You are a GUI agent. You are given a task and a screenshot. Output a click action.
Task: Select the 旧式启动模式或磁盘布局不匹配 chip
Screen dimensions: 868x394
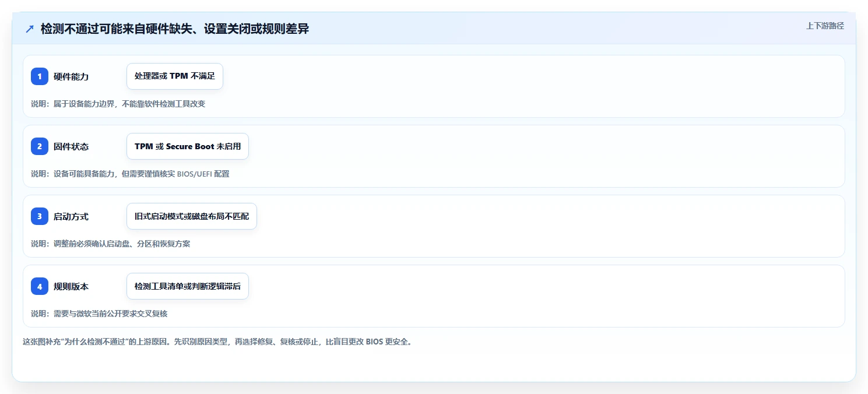coord(192,216)
